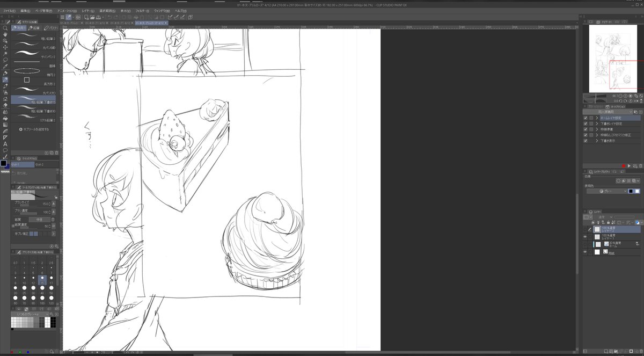
Task: Select the Magnifier zoom tool
Action: tap(5, 28)
